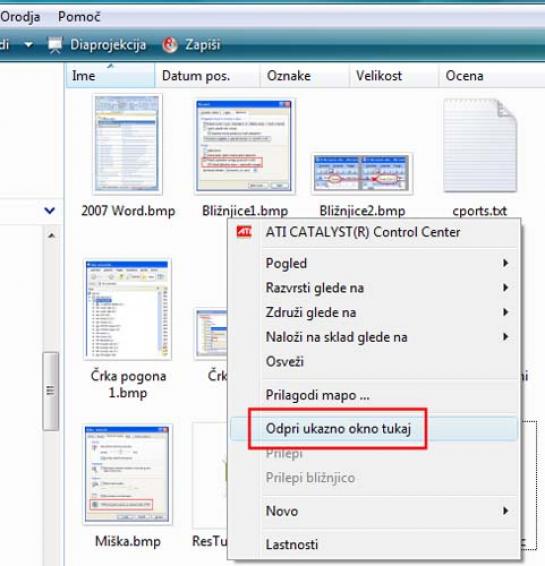Screen dimensions: 545x566
Task: Select the Črka pogona 1.bmp thumbnail
Action: click(127, 309)
